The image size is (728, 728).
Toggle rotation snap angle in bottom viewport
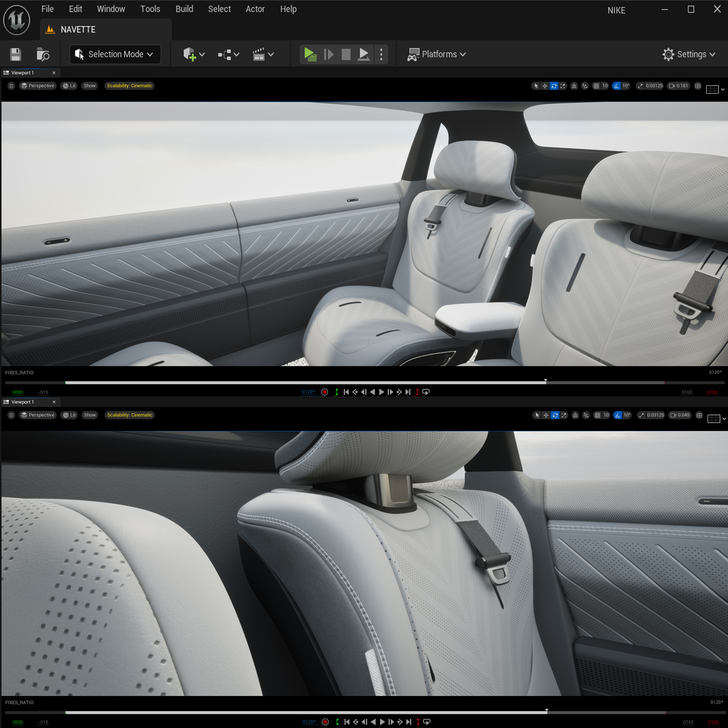pyautogui.click(x=618, y=415)
